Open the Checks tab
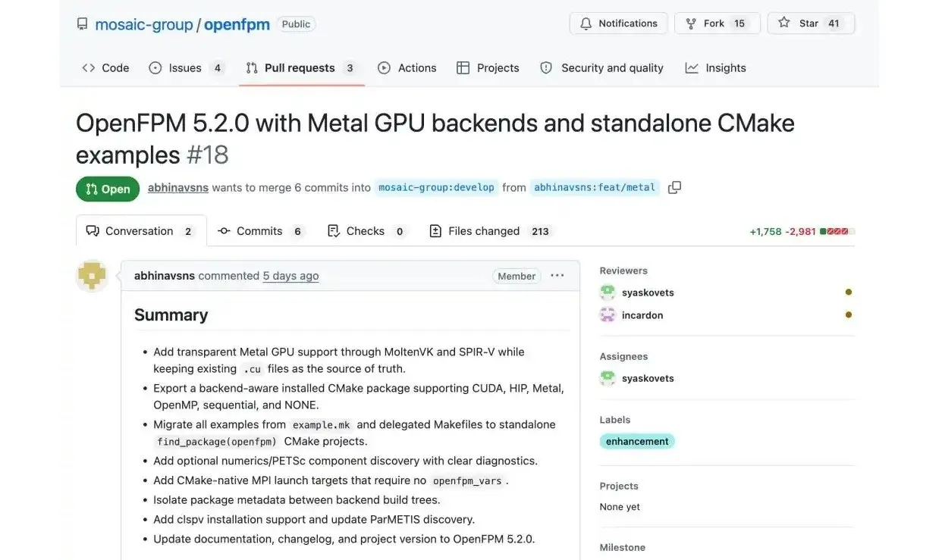This screenshot has height=560, width=942. click(x=367, y=231)
